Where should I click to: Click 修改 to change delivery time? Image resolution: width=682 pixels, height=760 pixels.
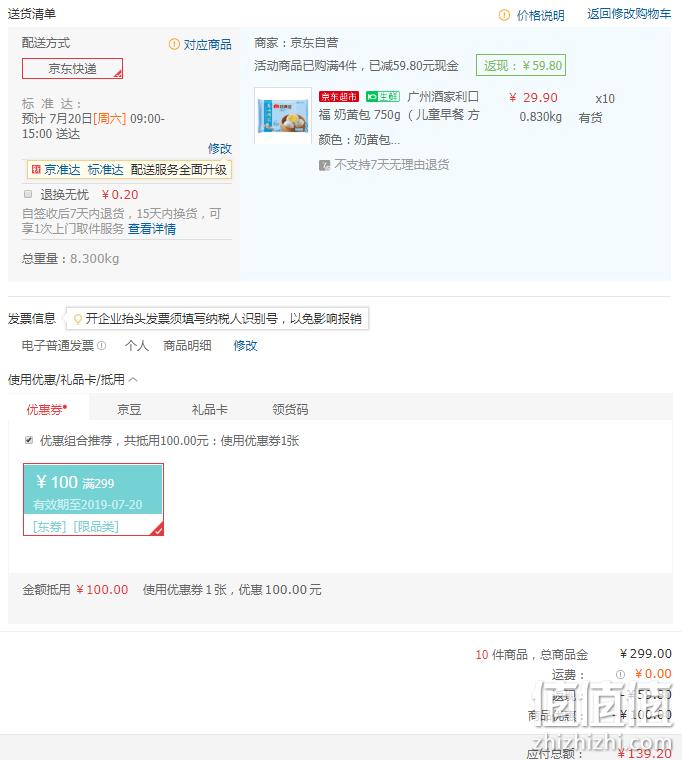pyautogui.click(x=220, y=148)
